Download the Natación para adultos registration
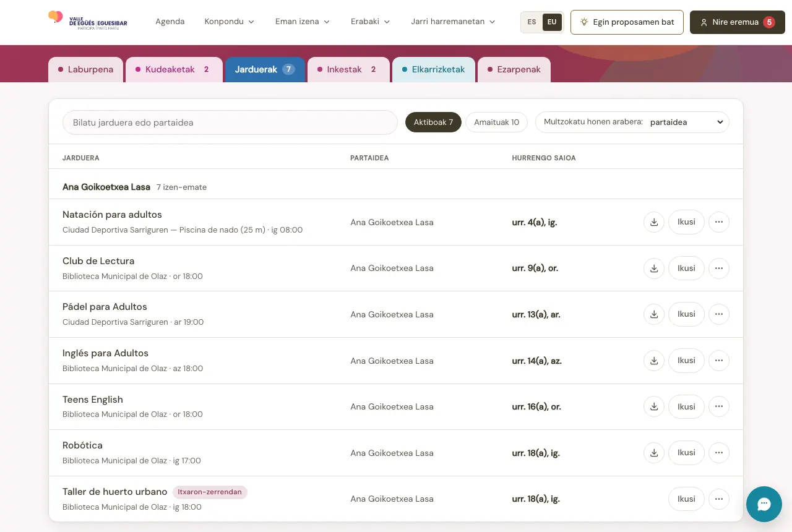 [654, 222]
